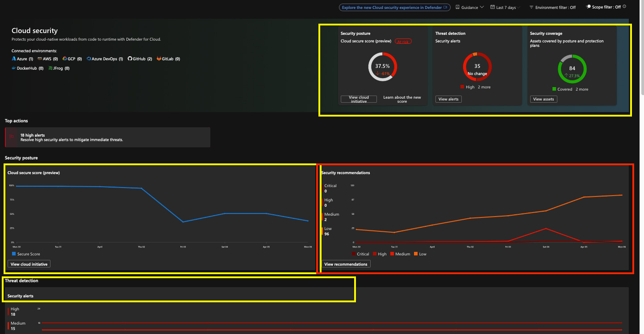
Task: Click the Guidance book icon
Action: pos(457,7)
